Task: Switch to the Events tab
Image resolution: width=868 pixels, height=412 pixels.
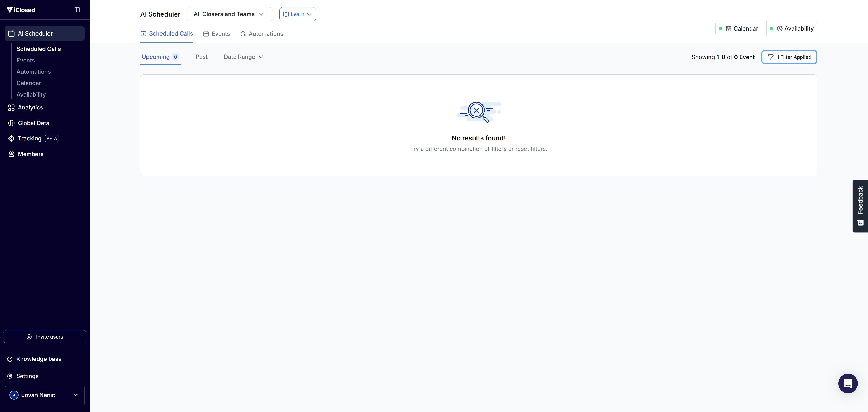Action: [x=216, y=34]
